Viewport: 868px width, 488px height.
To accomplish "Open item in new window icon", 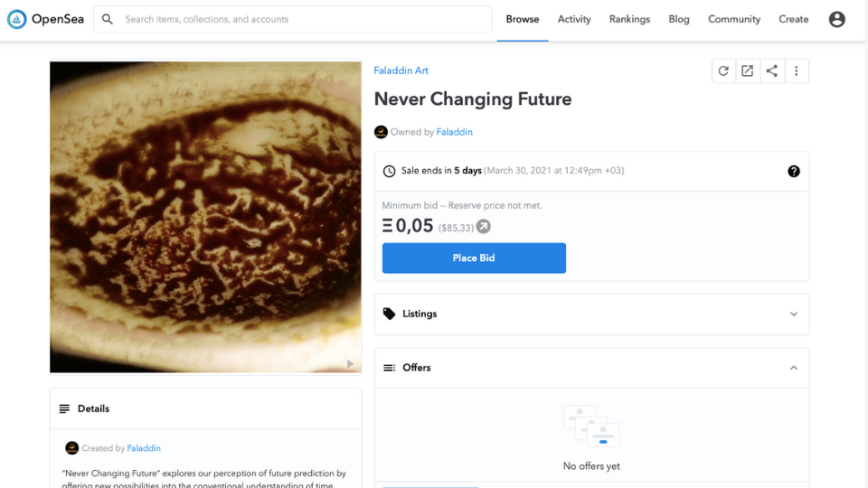I will (748, 70).
